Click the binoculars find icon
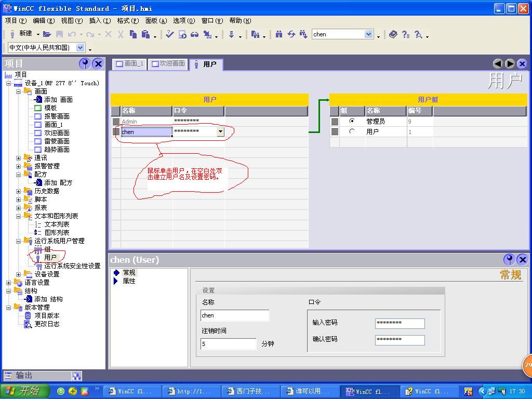 click(x=279, y=34)
